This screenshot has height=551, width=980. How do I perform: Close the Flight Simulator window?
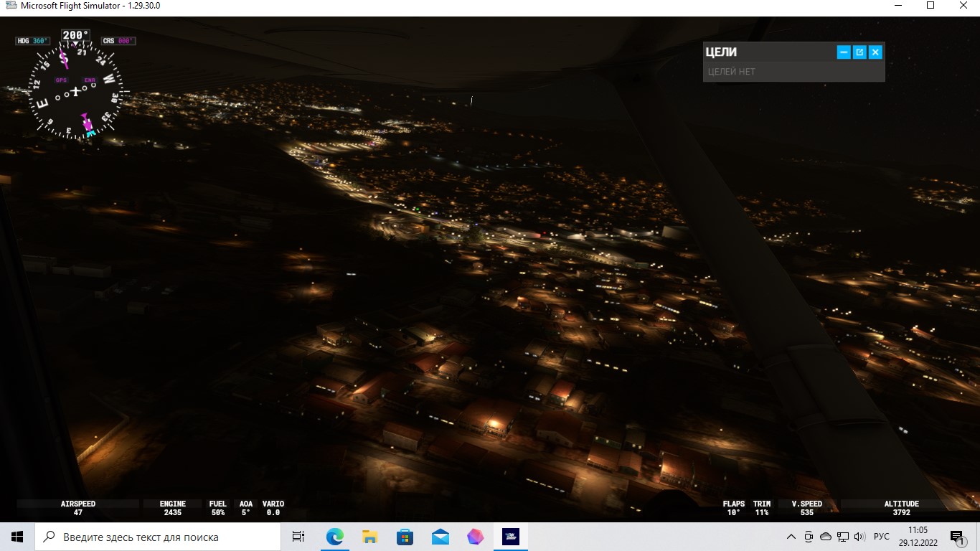click(963, 6)
